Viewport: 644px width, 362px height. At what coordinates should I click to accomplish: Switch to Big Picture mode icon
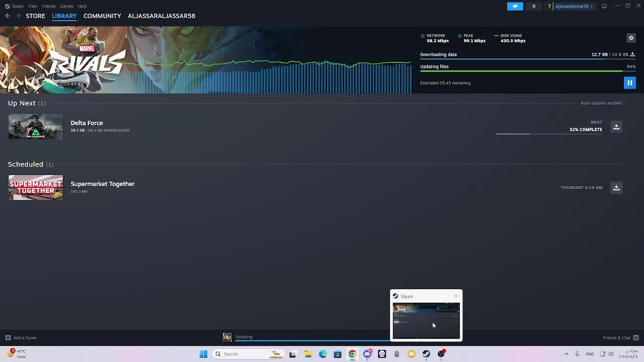604,6
